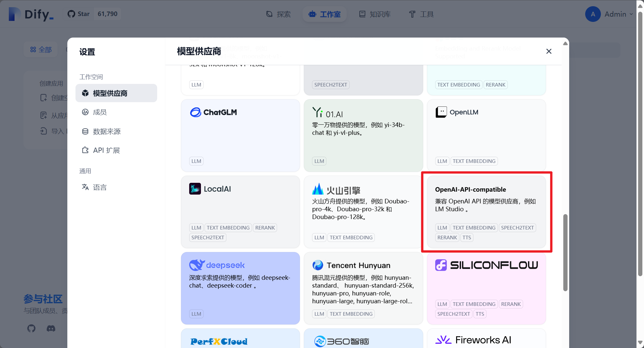644x348 pixels.
Task: Select the OpenAI-API-compatible provider card
Action: coord(486,212)
